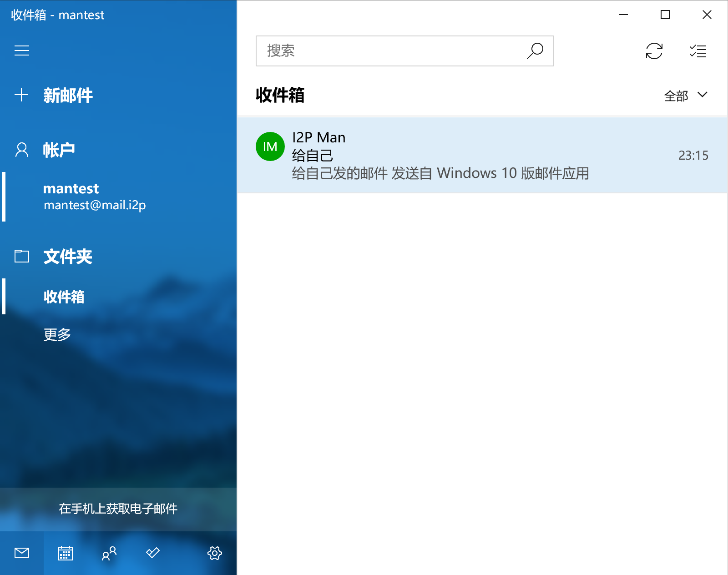728x575 pixels.
Task: Select the 收件箱 folder in sidebar
Action: click(x=64, y=297)
